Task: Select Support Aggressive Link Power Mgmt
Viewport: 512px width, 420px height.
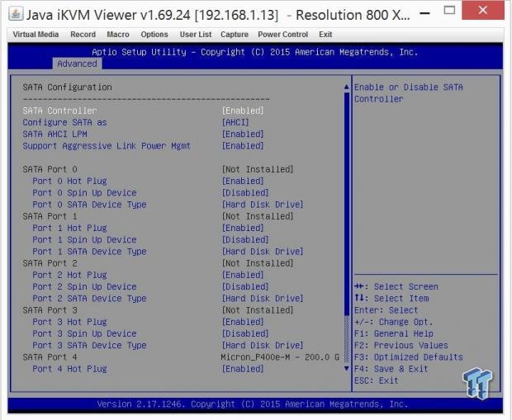Action: tap(107, 146)
